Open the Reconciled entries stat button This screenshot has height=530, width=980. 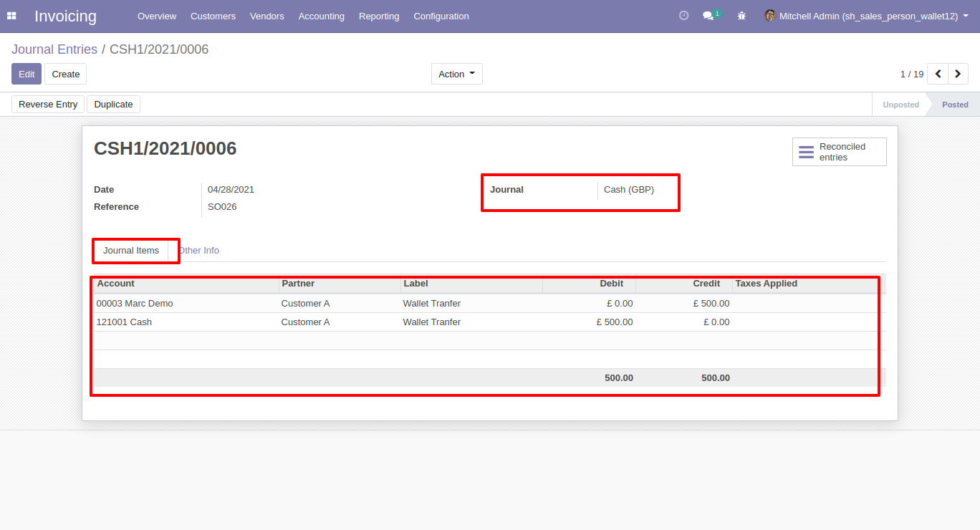[x=840, y=152]
